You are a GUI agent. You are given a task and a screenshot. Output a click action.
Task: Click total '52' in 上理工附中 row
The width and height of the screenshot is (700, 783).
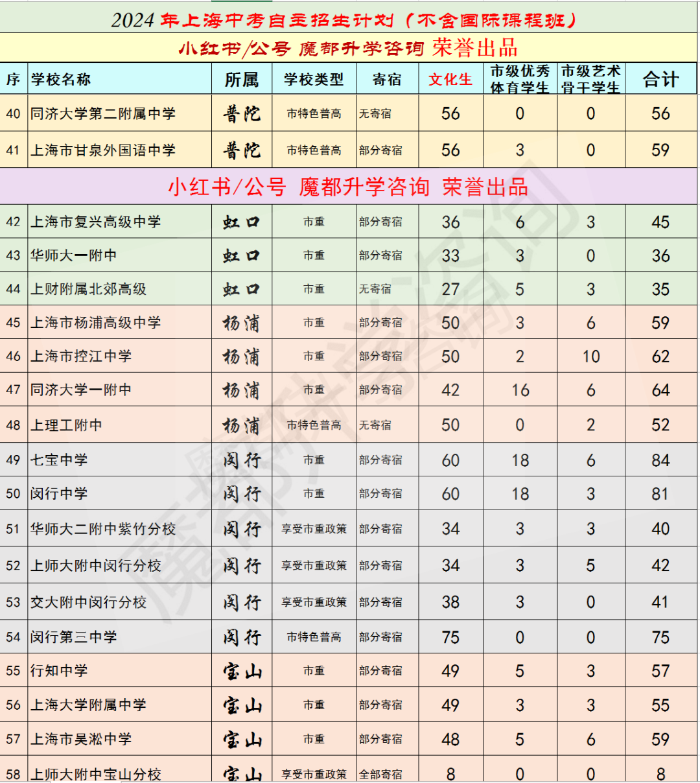[660, 425]
